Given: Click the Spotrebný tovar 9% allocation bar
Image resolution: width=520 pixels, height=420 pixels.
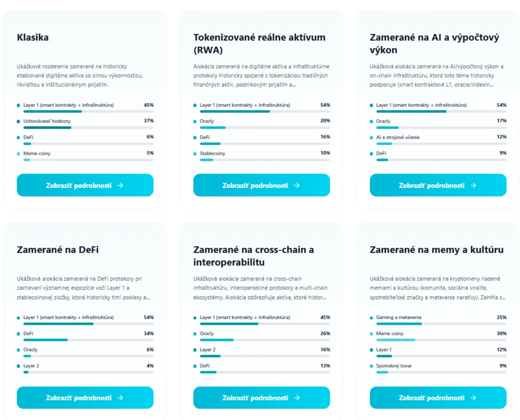Looking at the screenshot, I should [441, 372].
